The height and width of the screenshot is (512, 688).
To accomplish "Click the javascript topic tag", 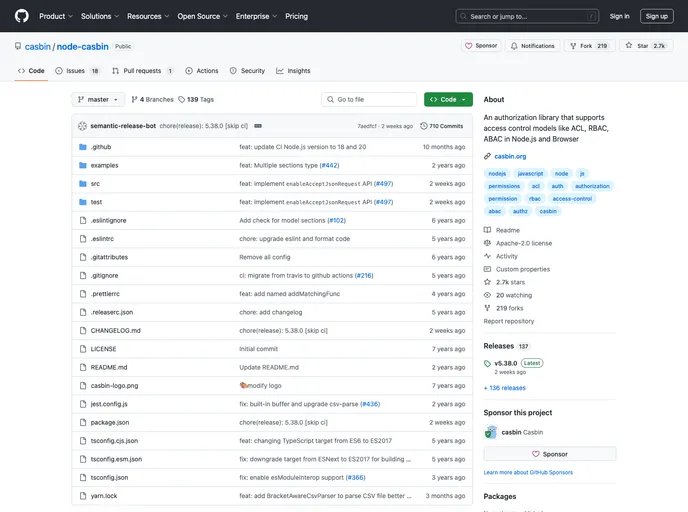I will click(x=530, y=174).
